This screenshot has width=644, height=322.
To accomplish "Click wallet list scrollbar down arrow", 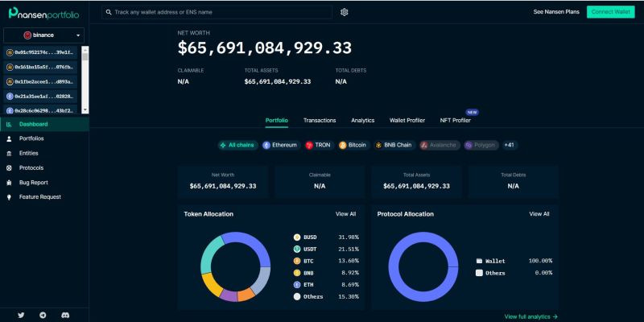I will [85, 110].
